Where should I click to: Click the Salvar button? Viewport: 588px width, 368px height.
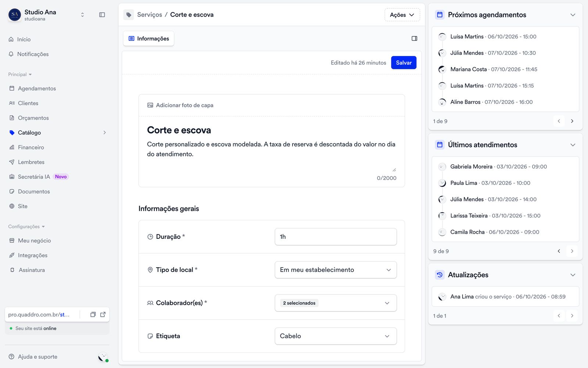[404, 63]
